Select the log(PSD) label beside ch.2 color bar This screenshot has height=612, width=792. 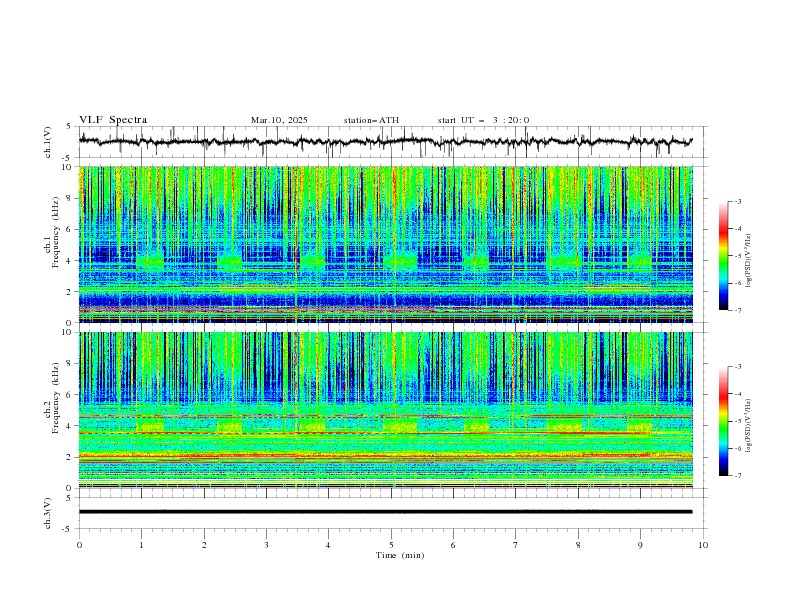(748, 426)
